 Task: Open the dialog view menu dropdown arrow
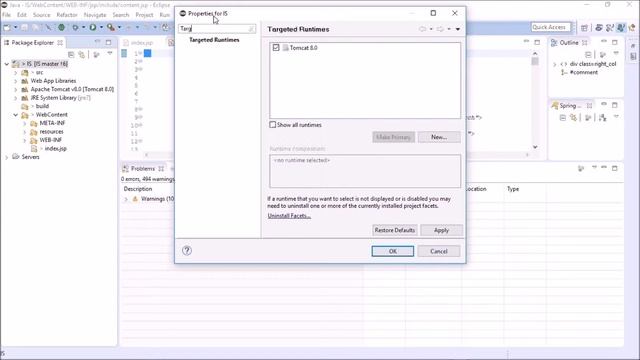(458, 29)
